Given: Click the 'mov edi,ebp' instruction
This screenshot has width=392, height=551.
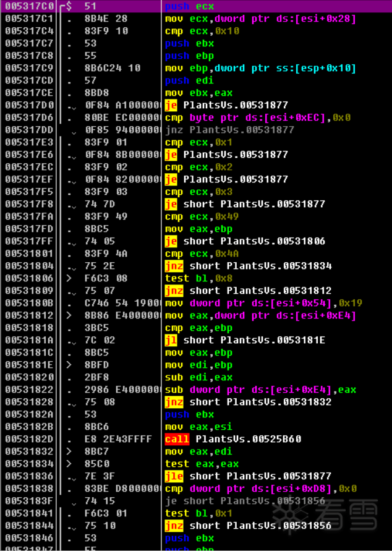Looking at the screenshot, I should (x=199, y=365).
